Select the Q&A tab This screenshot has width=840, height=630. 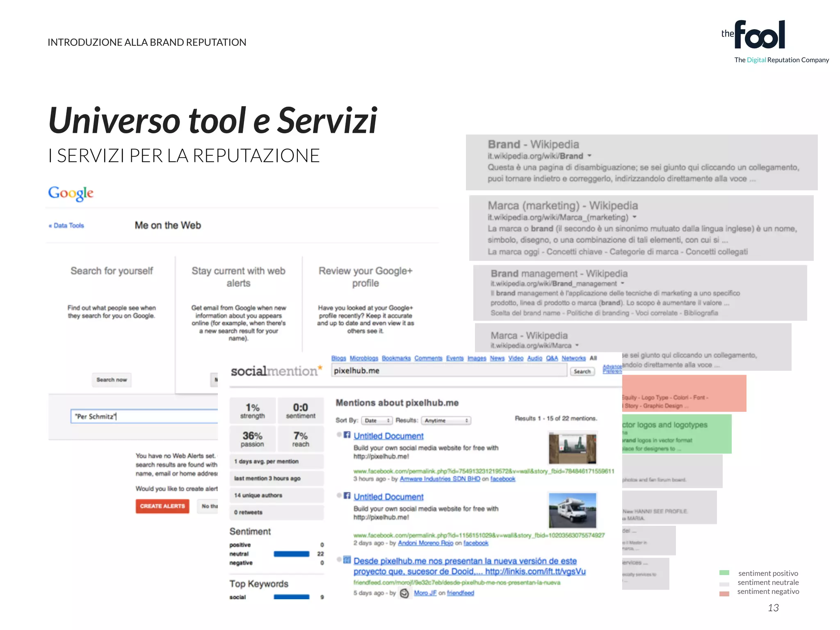pyautogui.click(x=552, y=358)
